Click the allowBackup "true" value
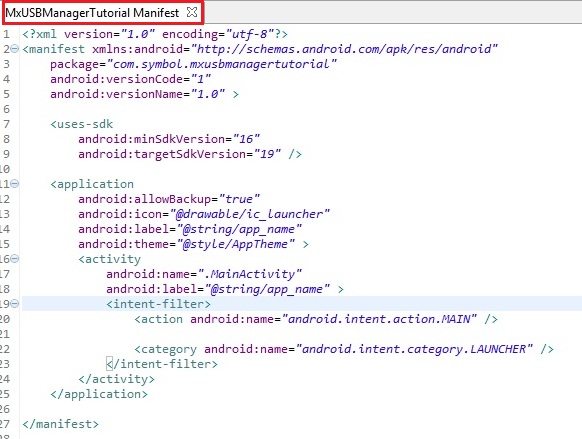Viewport: 582px width, 439px height. click(239, 199)
